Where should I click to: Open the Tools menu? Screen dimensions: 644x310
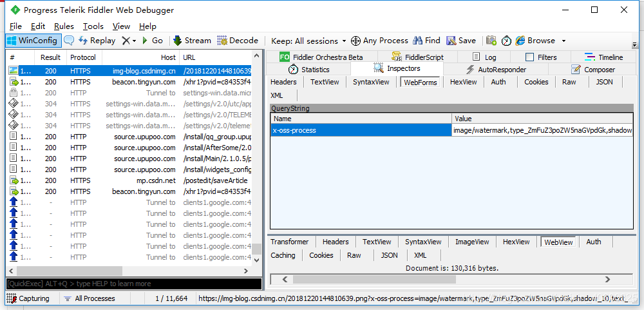[x=93, y=26]
